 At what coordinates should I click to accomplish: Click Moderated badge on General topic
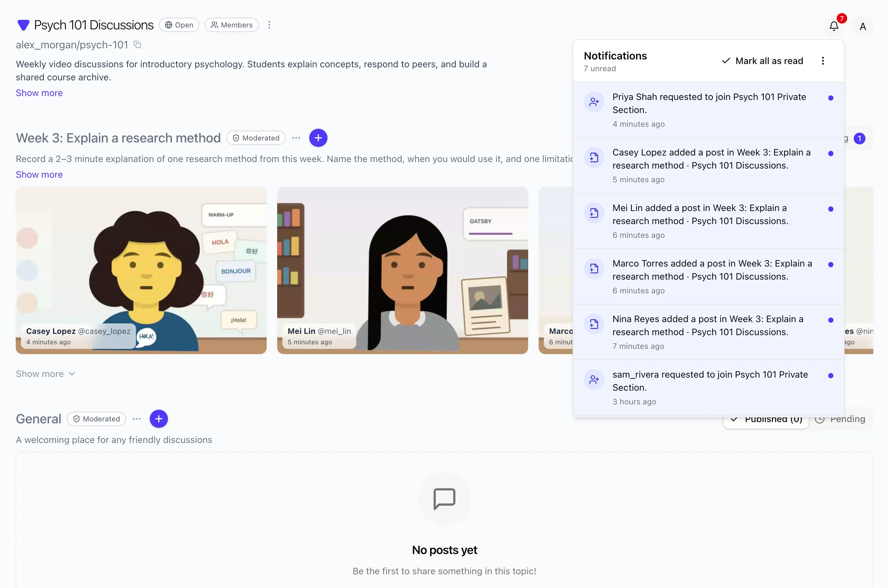point(96,419)
